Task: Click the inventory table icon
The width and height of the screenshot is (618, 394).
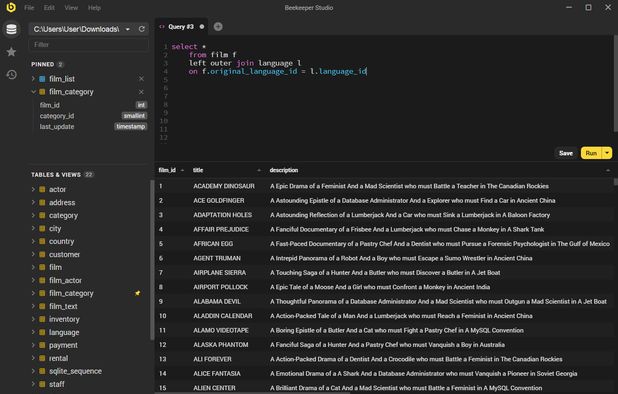Action: click(x=42, y=319)
